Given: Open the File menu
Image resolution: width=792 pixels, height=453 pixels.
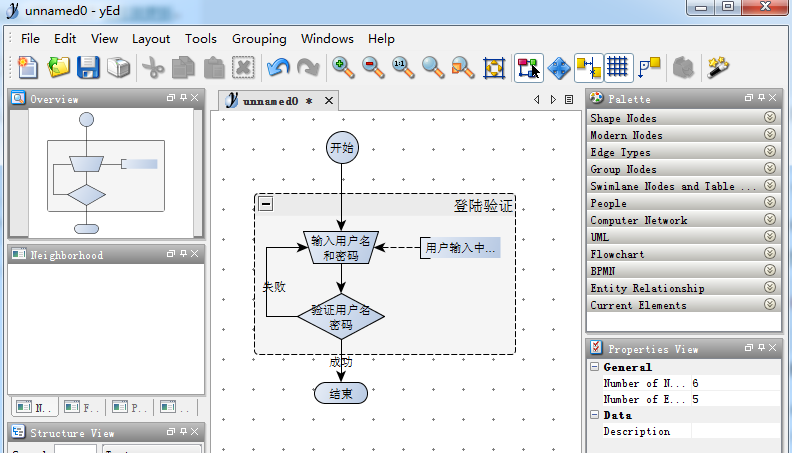Looking at the screenshot, I should (x=30, y=39).
